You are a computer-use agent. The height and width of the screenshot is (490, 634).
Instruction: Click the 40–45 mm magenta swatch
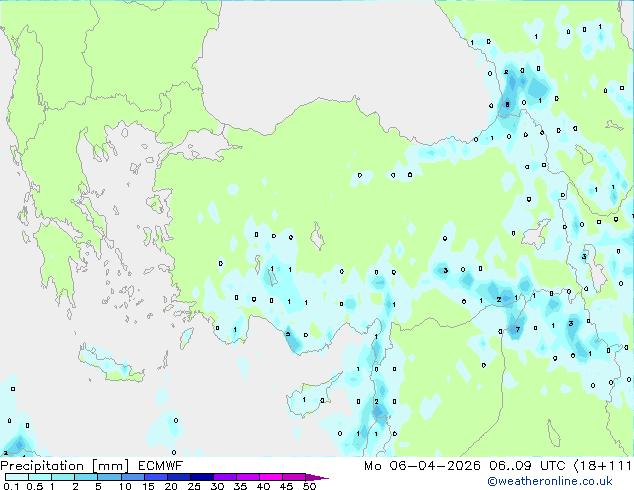click(271, 477)
